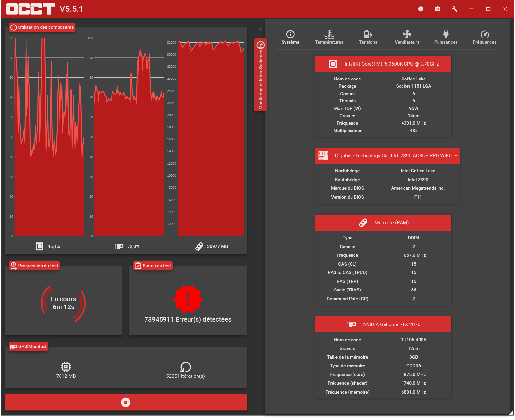Stop the running test
The width and height of the screenshot is (515, 420).
126,402
